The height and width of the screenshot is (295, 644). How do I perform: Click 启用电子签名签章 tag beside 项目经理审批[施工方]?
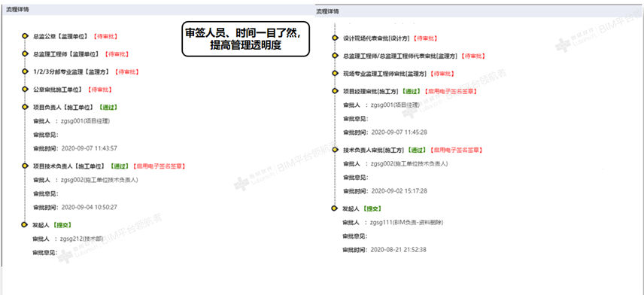[451, 91]
